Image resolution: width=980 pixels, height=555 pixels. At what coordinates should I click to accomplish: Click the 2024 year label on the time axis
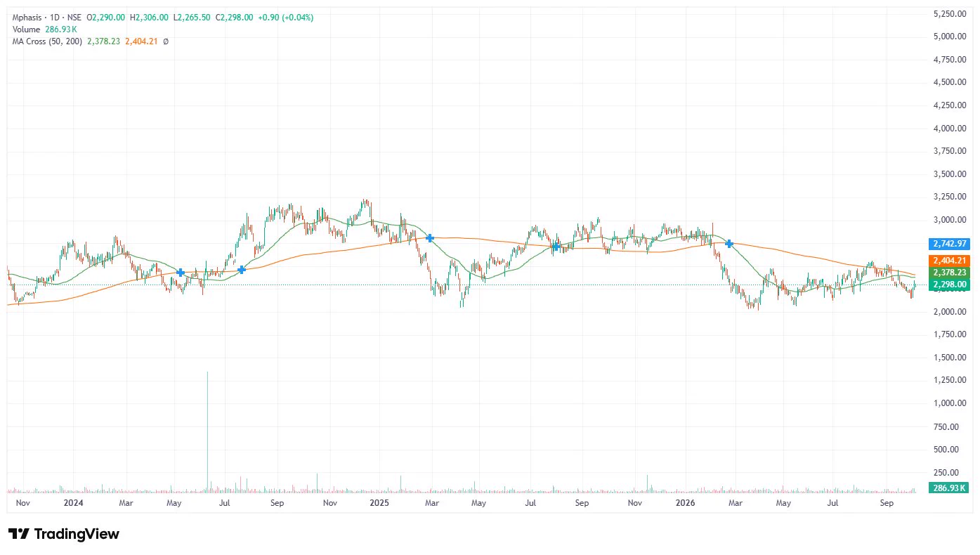[73, 503]
